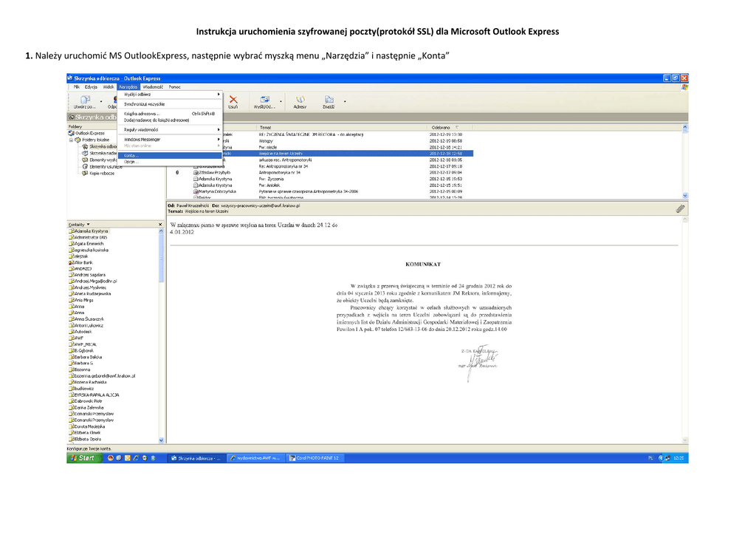Click the Utwórz pocztę toolbar icon
This screenshot has height=535, width=756.
tap(85, 101)
